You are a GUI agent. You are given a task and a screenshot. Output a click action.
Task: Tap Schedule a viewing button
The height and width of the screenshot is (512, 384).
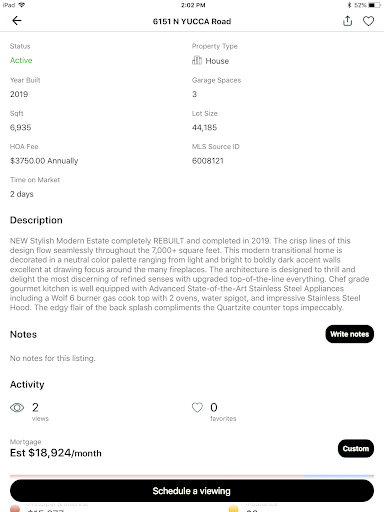pos(192,491)
